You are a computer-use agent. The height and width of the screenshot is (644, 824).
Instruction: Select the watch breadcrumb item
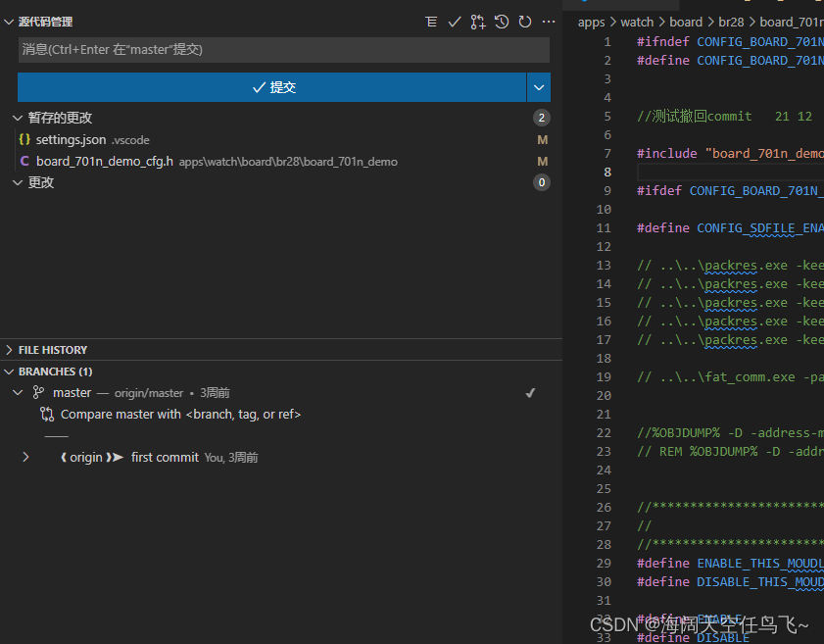point(636,21)
